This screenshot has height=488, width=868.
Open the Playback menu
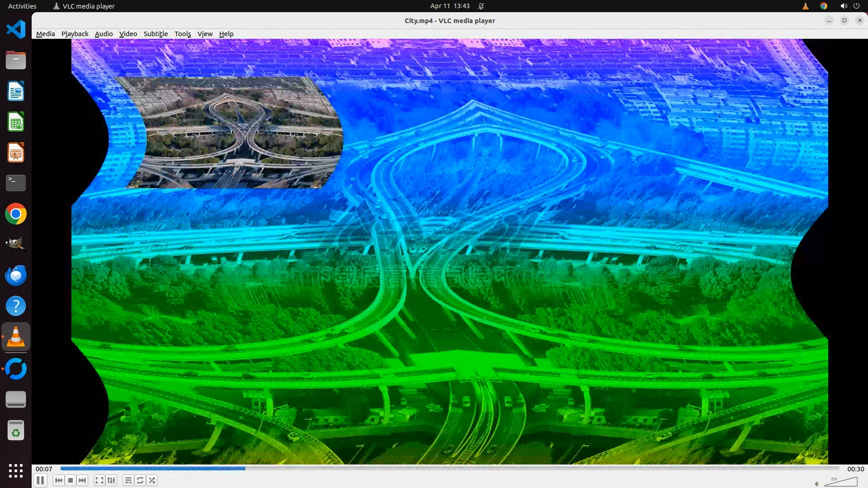click(x=75, y=34)
